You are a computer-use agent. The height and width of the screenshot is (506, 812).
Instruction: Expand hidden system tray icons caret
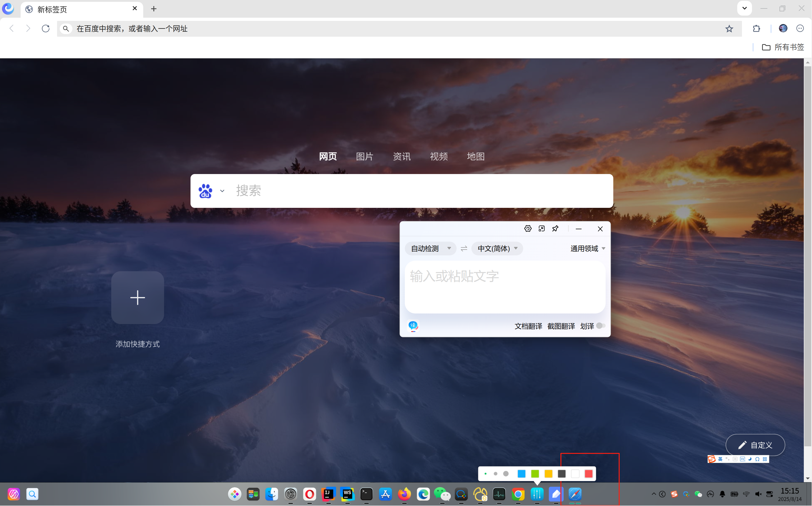click(654, 494)
